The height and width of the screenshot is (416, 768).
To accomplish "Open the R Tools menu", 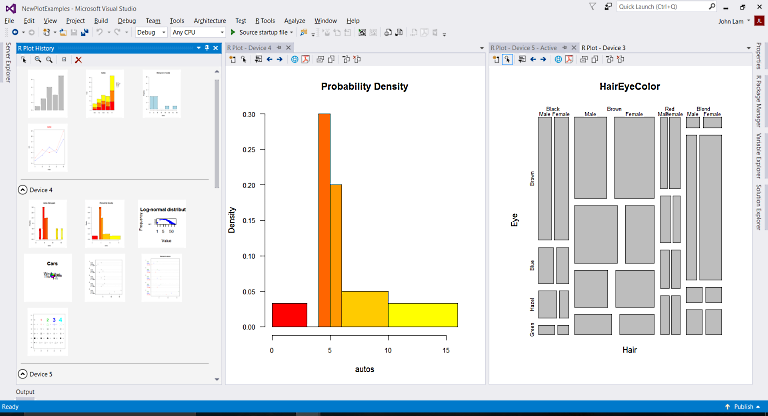I will pos(265,21).
